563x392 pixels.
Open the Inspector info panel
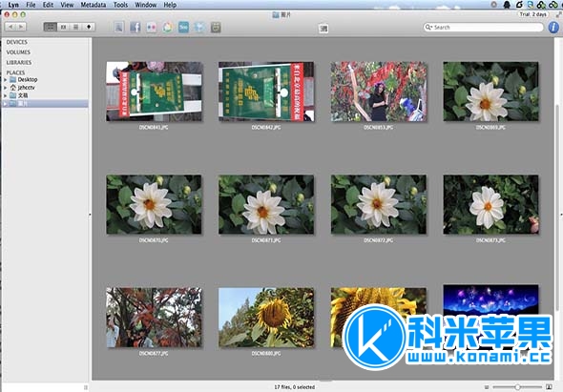(x=553, y=28)
